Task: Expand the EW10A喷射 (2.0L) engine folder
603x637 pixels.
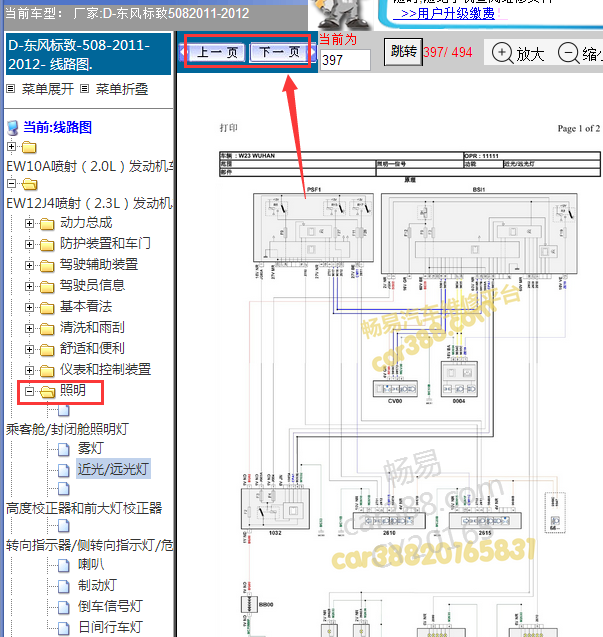Action: pyautogui.click(x=11, y=147)
